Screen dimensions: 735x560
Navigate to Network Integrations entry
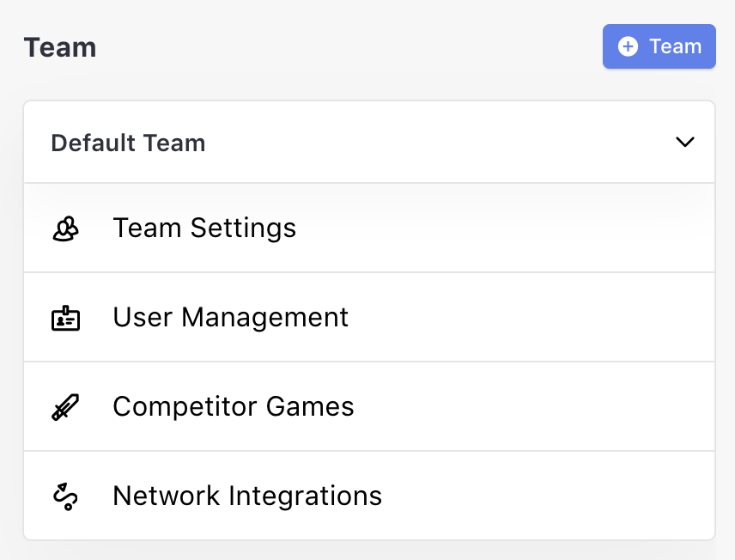(x=247, y=496)
